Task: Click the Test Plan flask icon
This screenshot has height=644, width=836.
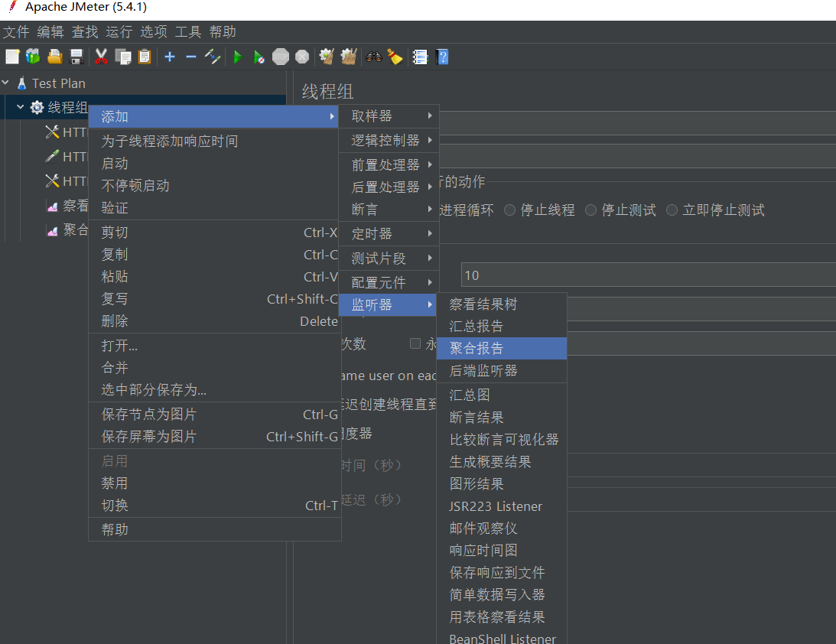Action: point(22,83)
